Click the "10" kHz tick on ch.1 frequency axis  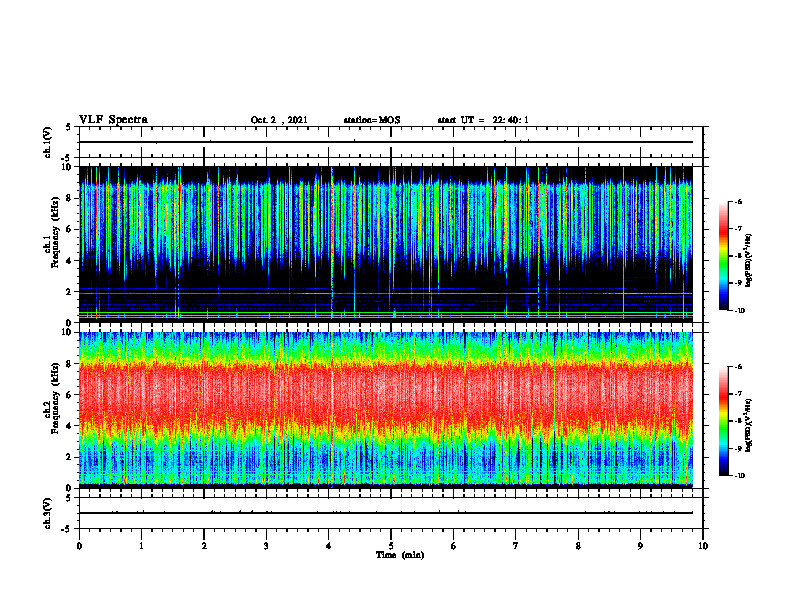point(68,167)
